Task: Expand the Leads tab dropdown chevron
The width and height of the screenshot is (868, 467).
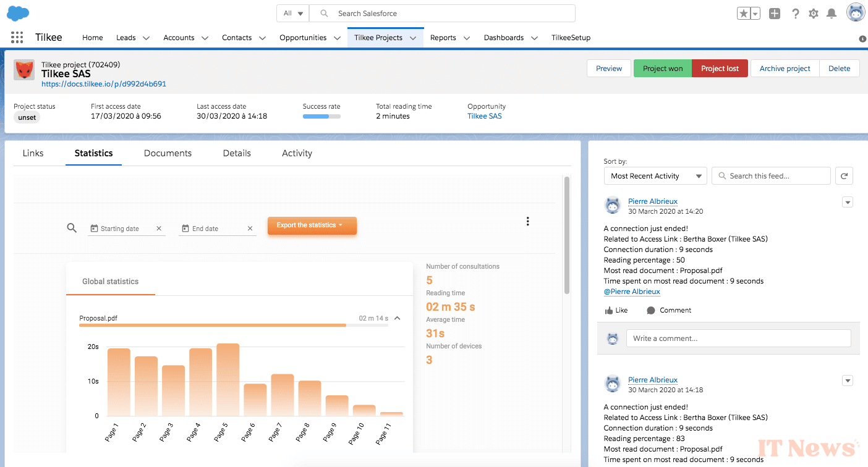Action: pos(147,38)
